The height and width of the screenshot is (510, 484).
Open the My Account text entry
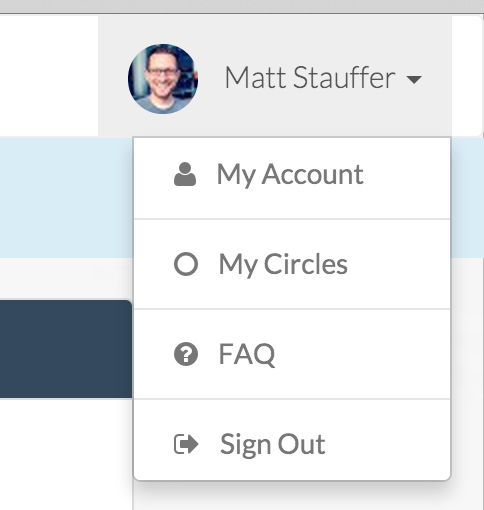point(290,174)
